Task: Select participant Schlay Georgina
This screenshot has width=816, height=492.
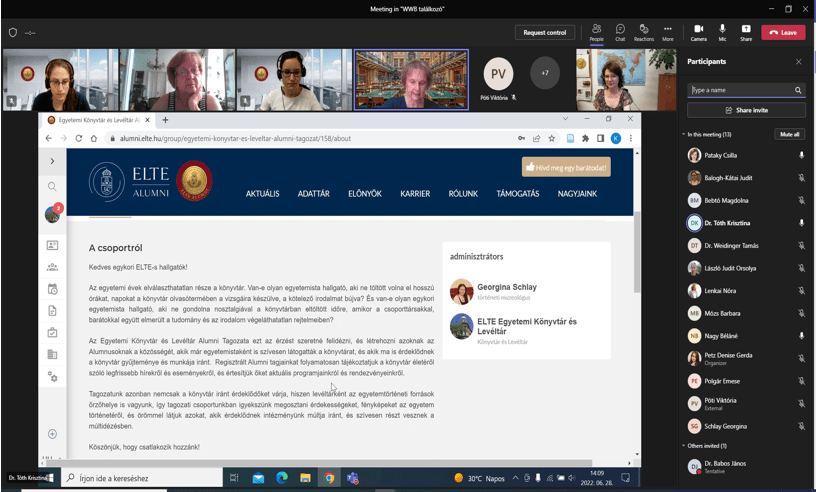Action: pos(746,426)
